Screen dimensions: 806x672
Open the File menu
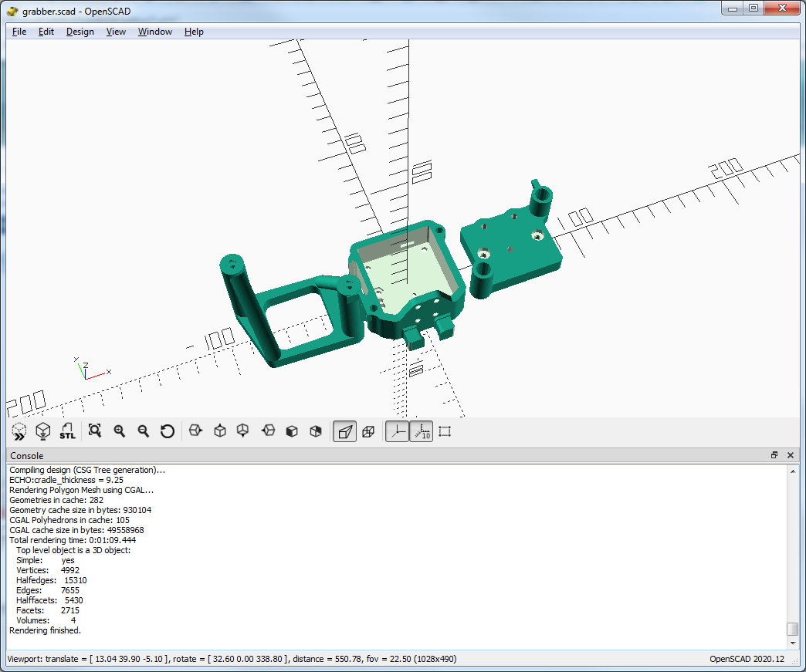point(19,32)
